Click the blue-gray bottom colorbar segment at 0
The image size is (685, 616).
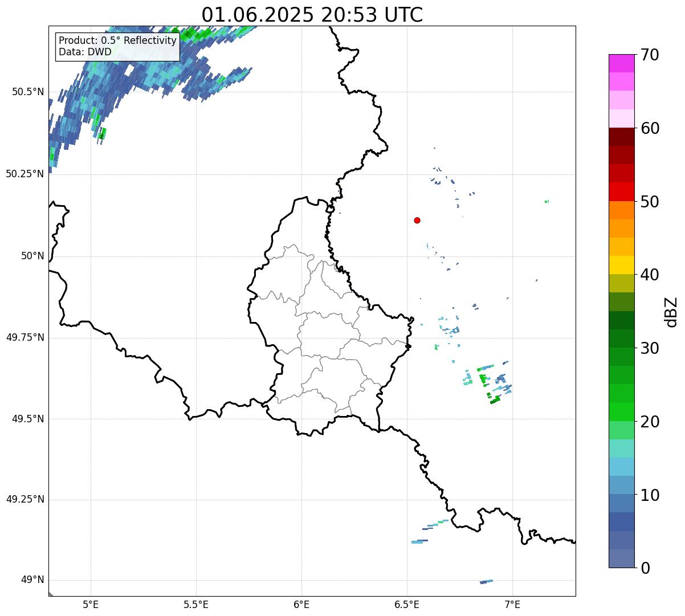point(621,558)
